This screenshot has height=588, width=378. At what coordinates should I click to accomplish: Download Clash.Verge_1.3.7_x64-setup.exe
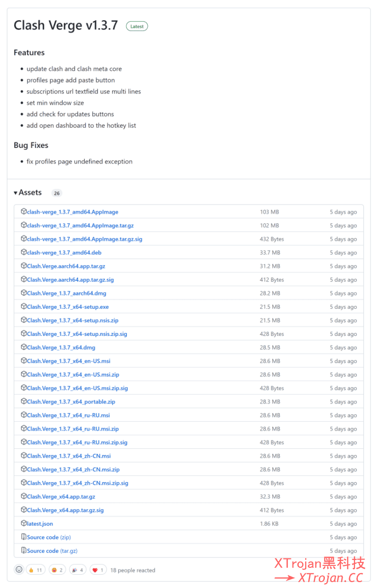pos(68,307)
